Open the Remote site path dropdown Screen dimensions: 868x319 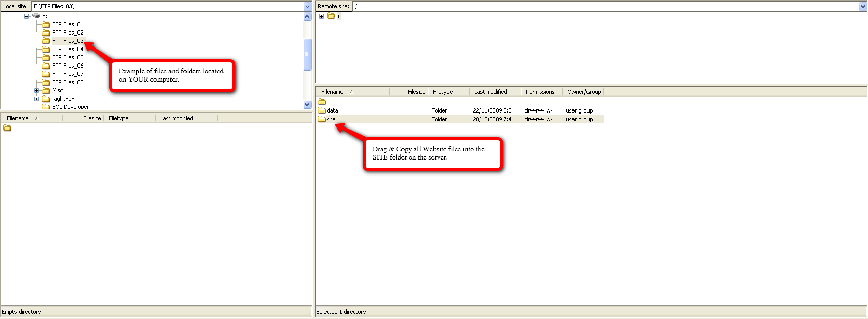(x=863, y=6)
